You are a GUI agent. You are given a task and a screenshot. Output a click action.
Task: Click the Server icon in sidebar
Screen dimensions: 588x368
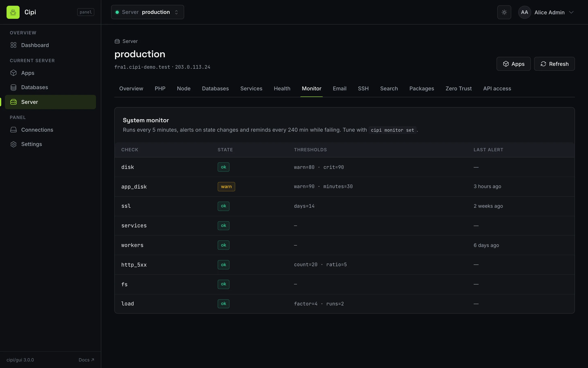(13, 102)
